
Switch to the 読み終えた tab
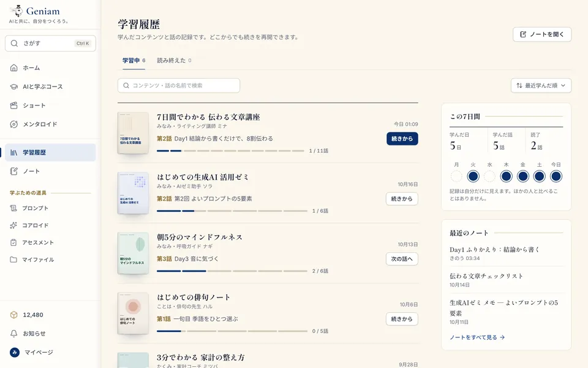(174, 61)
